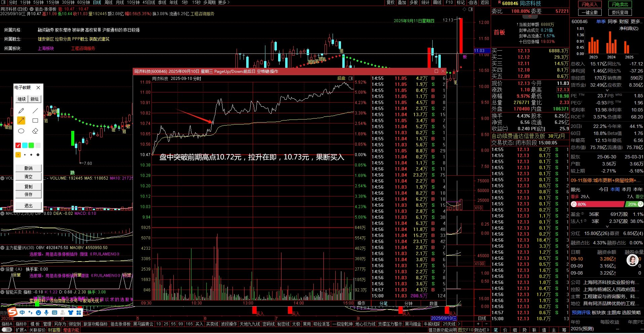Choose the cyan drawing color
The height and width of the screenshot is (334, 644).
pos(25,145)
